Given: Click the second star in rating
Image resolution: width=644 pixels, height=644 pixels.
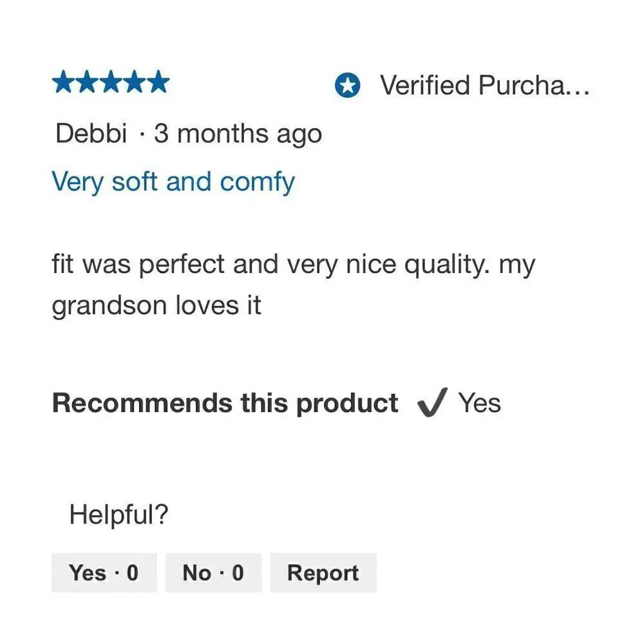Looking at the screenshot, I should tap(87, 82).
